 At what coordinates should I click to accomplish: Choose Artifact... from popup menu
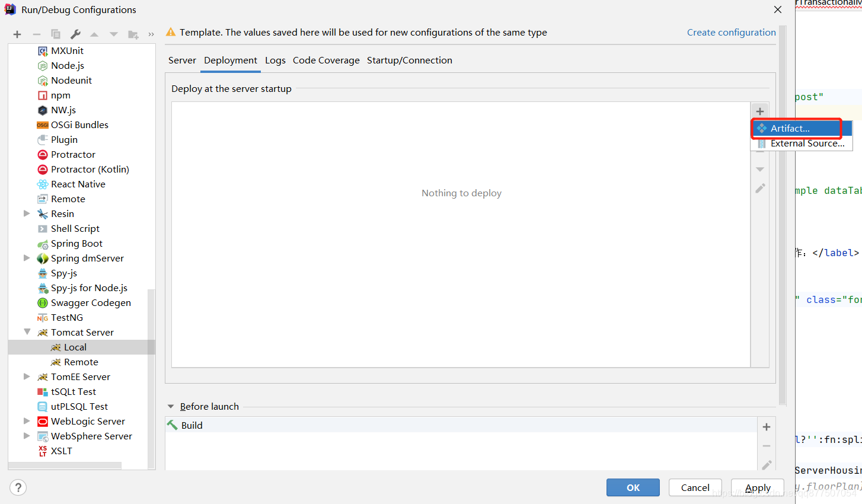pyautogui.click(x=802, y=128)
